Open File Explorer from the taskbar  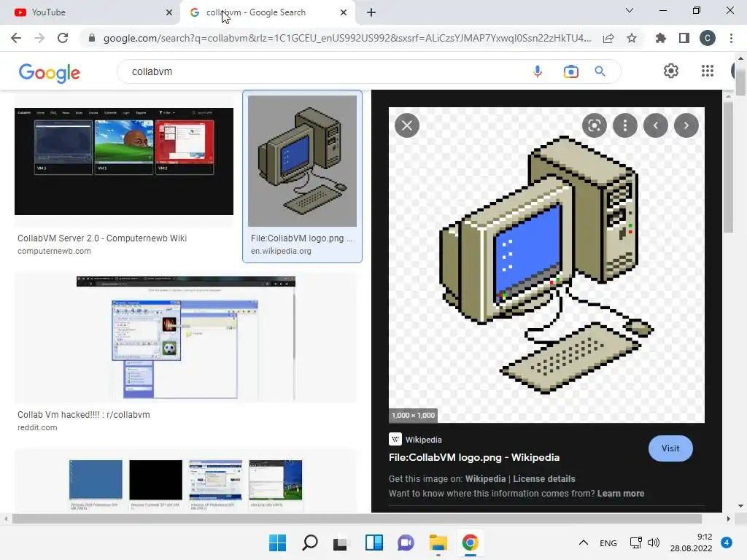click(x=438, y=542)
